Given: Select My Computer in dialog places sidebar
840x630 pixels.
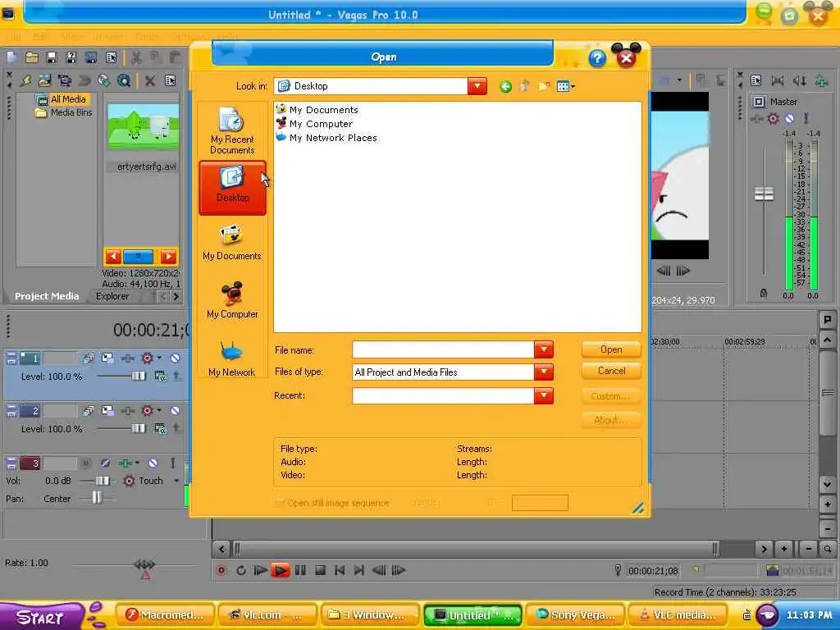Looking at the screenshot, I should 232,300.
